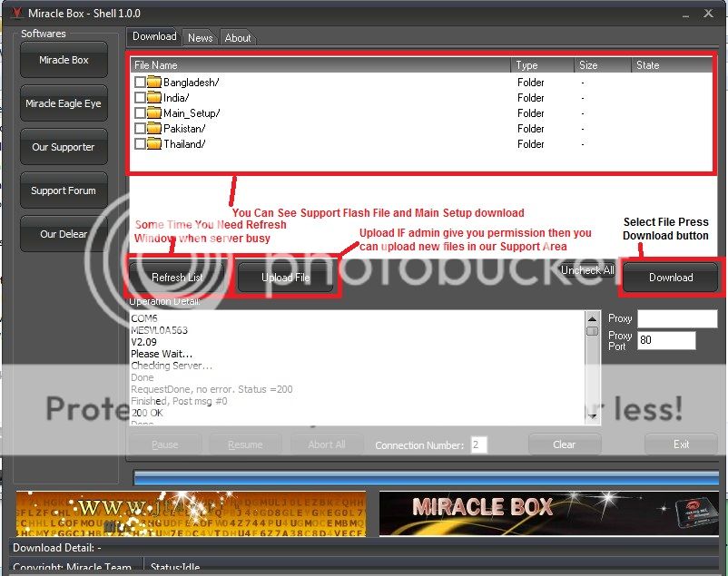Open Miracle Box software button
The height and width of the screenshot is (576, 728).
(64, 60)
